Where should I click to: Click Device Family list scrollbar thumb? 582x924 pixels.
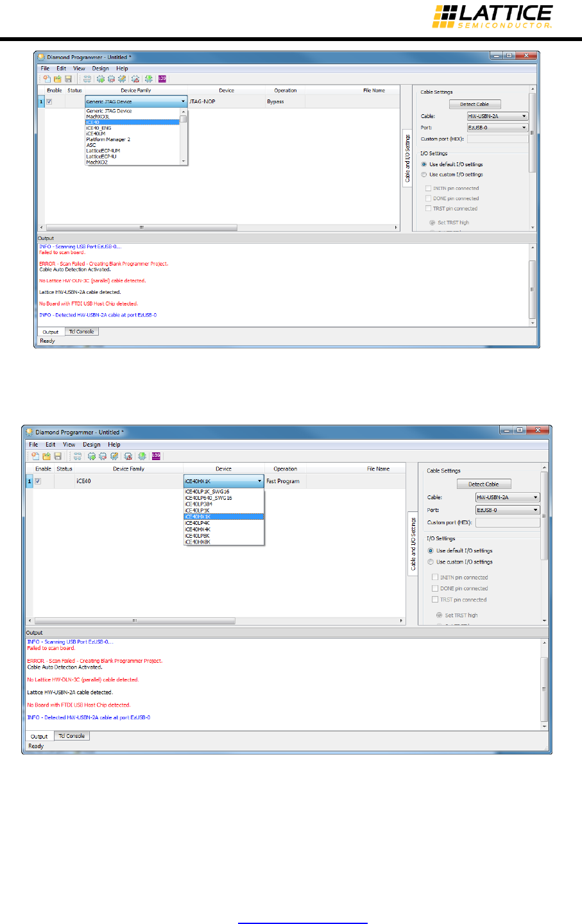coord(184,119)
